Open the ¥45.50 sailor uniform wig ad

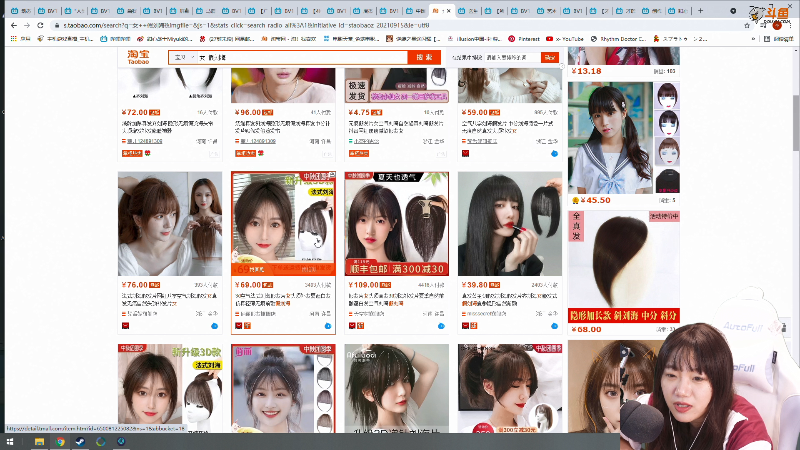click(x=623, y=138)
